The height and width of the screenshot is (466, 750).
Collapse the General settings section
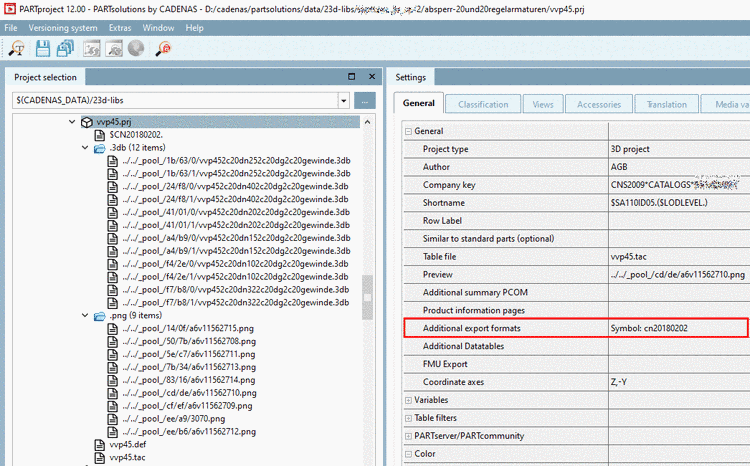[408, 132]
